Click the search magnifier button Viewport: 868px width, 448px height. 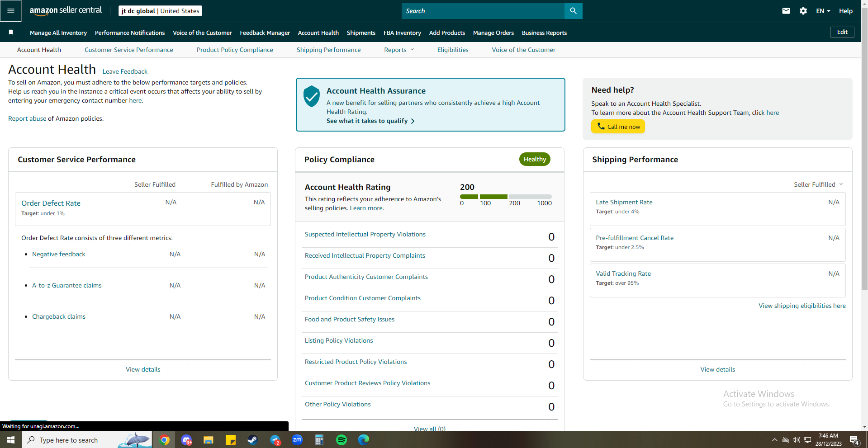click(x=573, y=11)
